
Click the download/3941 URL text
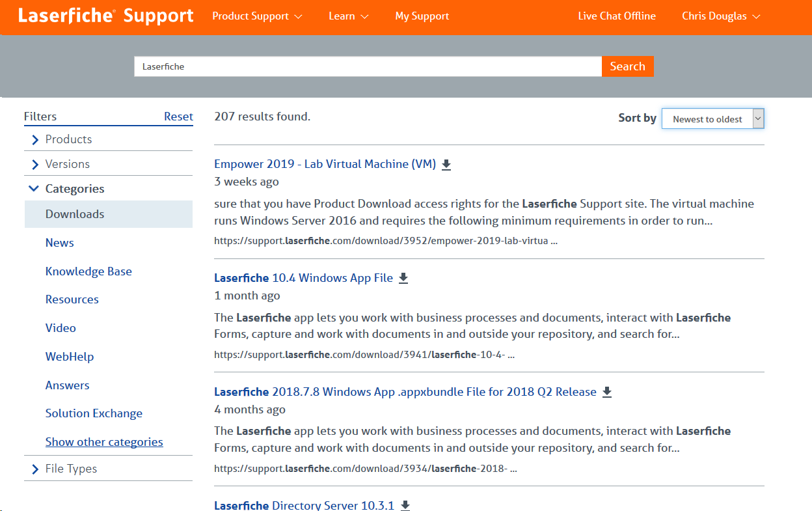point(364,355)
